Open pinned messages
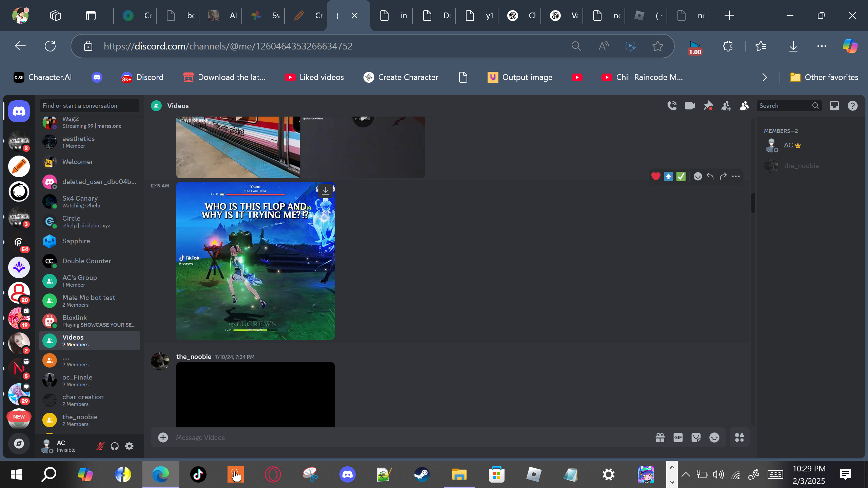868x488 pixels. (708, 106)
